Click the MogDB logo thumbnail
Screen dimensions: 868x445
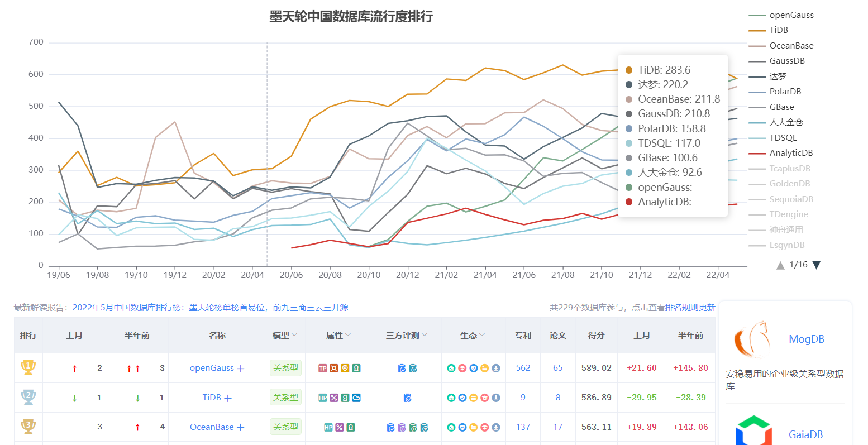[x=752, y=339]
